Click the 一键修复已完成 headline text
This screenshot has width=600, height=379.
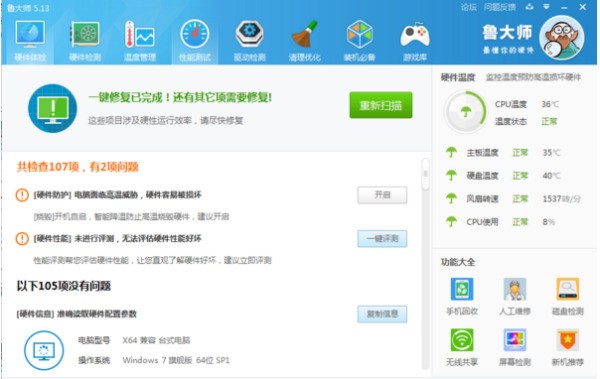[x=180, y=98]
